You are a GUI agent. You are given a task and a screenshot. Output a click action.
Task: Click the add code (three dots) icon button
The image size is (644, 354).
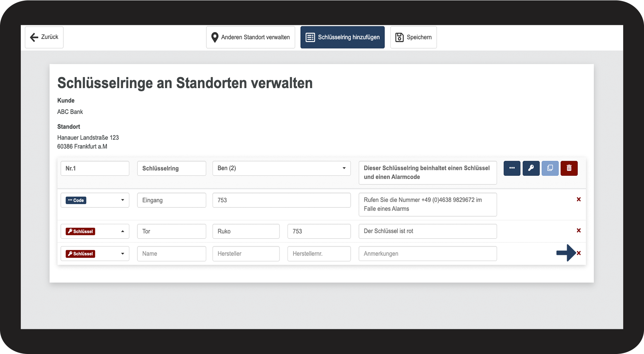[512, 168]
